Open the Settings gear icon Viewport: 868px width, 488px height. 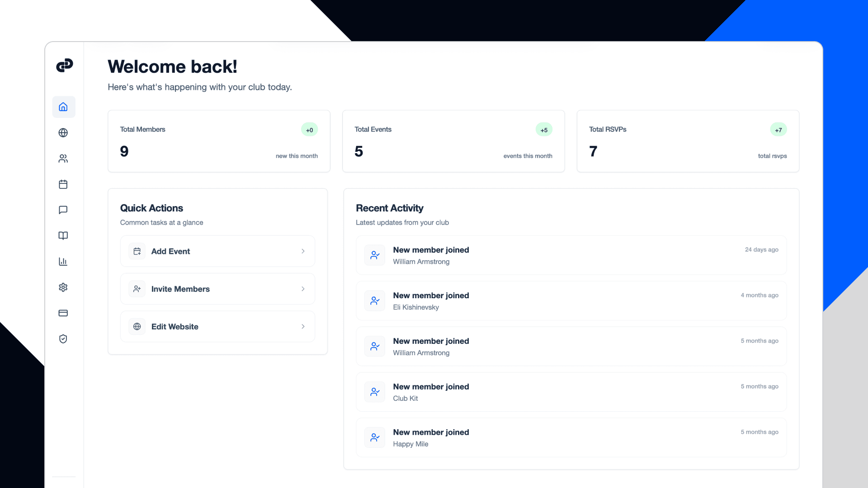tap(63, 287)
